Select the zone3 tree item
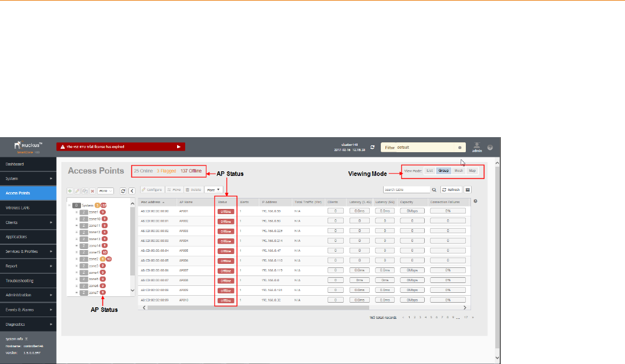The width and height of the screenshot is (625, 364). 94,266
